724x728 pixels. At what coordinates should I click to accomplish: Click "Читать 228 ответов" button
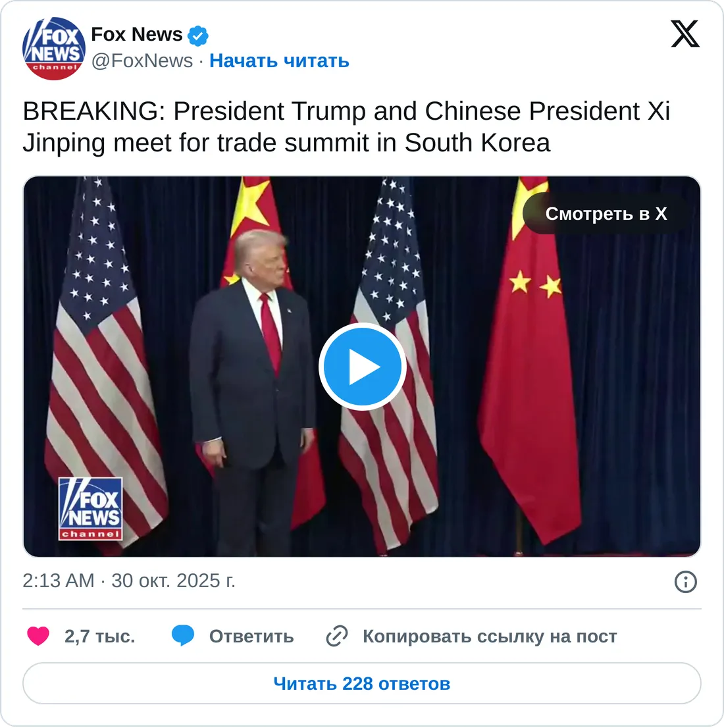click(362, 683)
